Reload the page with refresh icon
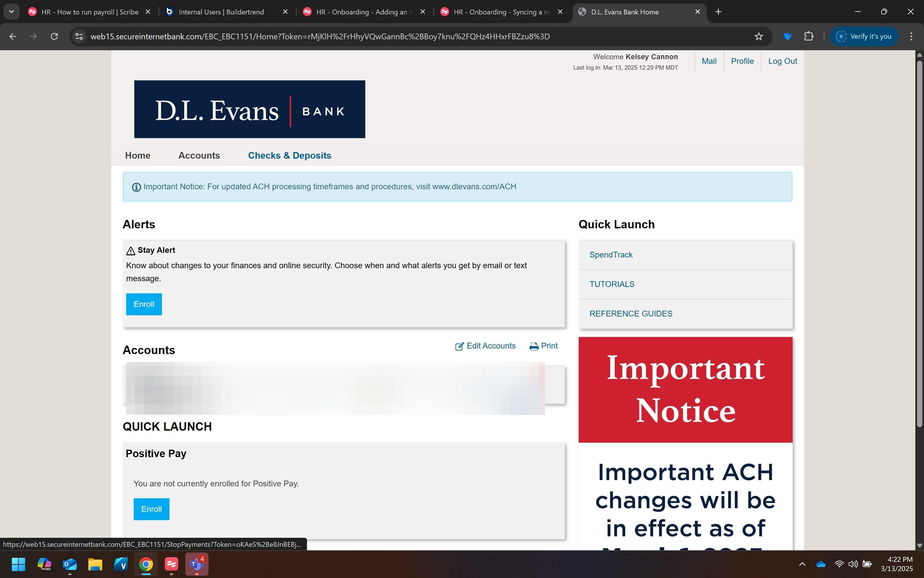 pyautogui.click(x=54, y=36)
